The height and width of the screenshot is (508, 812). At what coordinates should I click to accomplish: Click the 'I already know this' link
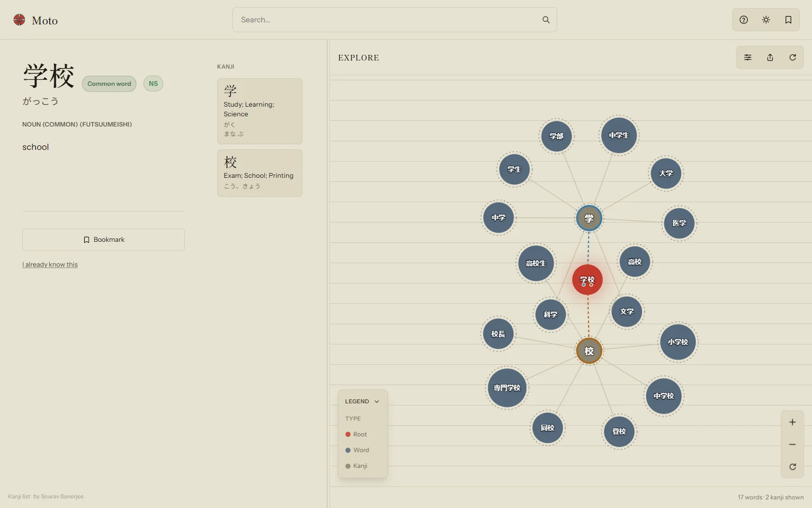[50, 265]
